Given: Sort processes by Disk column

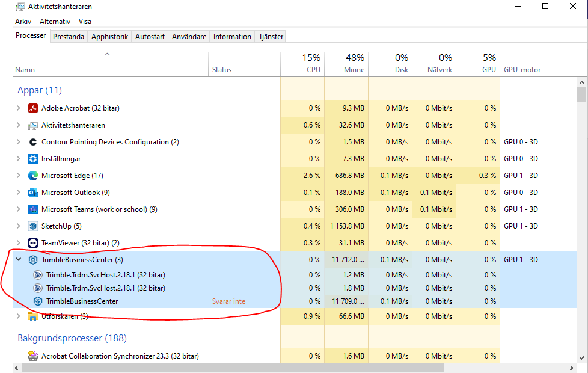Looking at the screenshot, I should [390, 64].
